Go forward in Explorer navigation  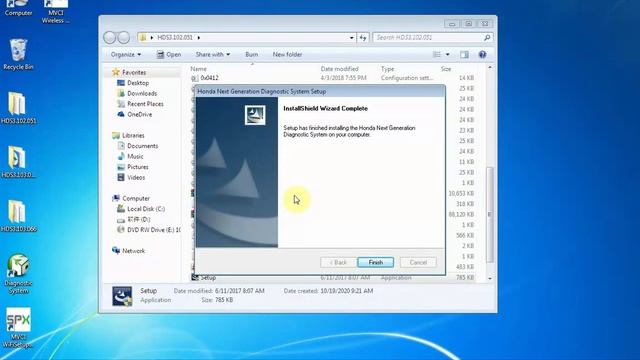(x=124, y=38)
